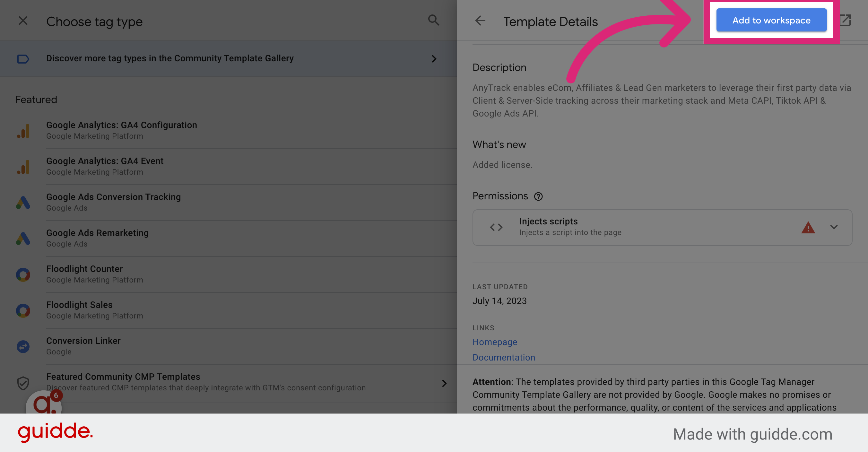Click the July 14, 2023 date
This screenshot has height=452, width=868.
click(x=499, y=301)
